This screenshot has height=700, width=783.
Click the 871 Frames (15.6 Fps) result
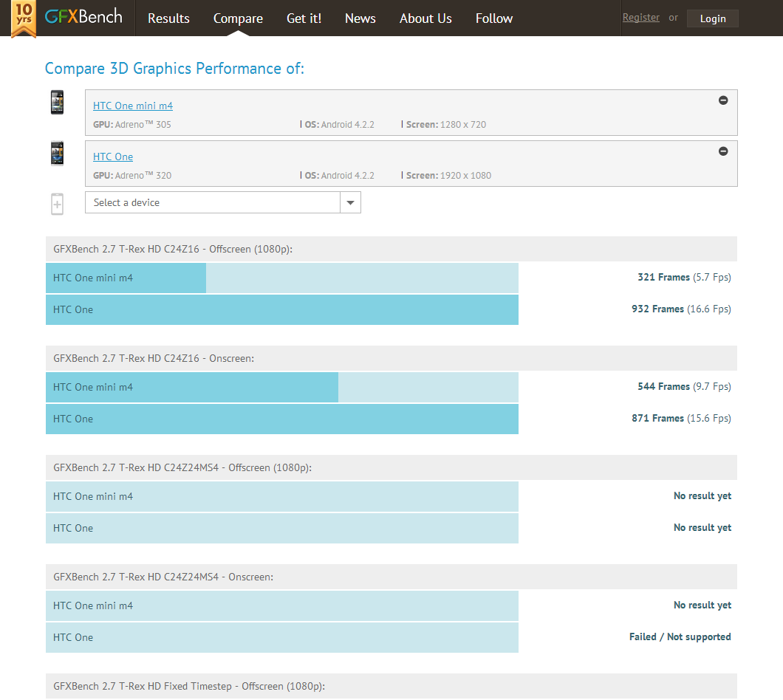click(x=681, y=419)
